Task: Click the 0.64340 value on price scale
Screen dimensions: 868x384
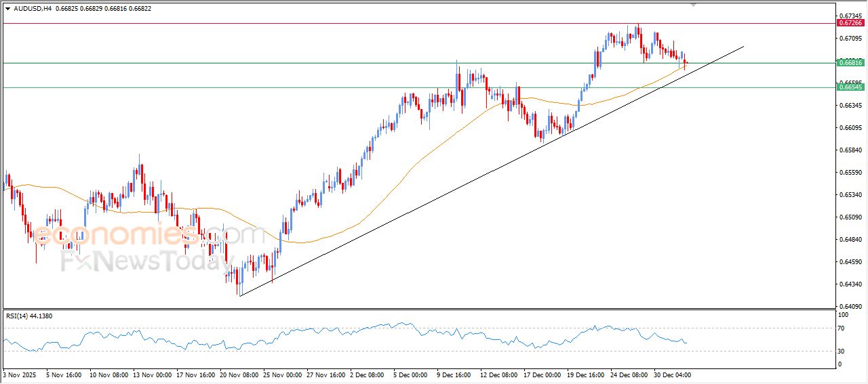Action: click(850, 284)
